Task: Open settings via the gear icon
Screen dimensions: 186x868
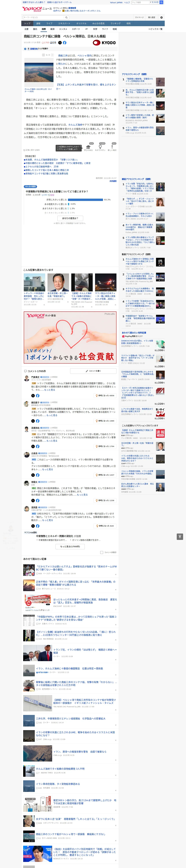Action: (161, 17)
